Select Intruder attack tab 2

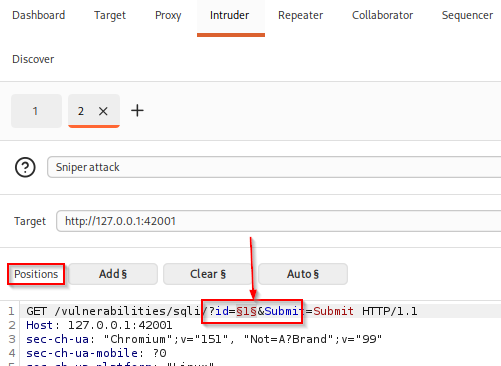click(81, 111)
